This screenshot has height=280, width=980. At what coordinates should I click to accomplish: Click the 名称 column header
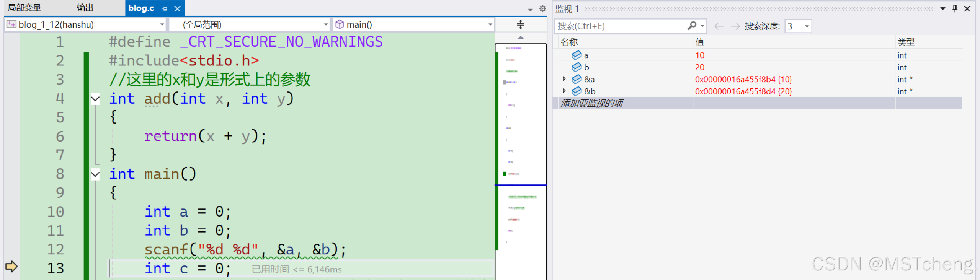click(x=569, y=42)
